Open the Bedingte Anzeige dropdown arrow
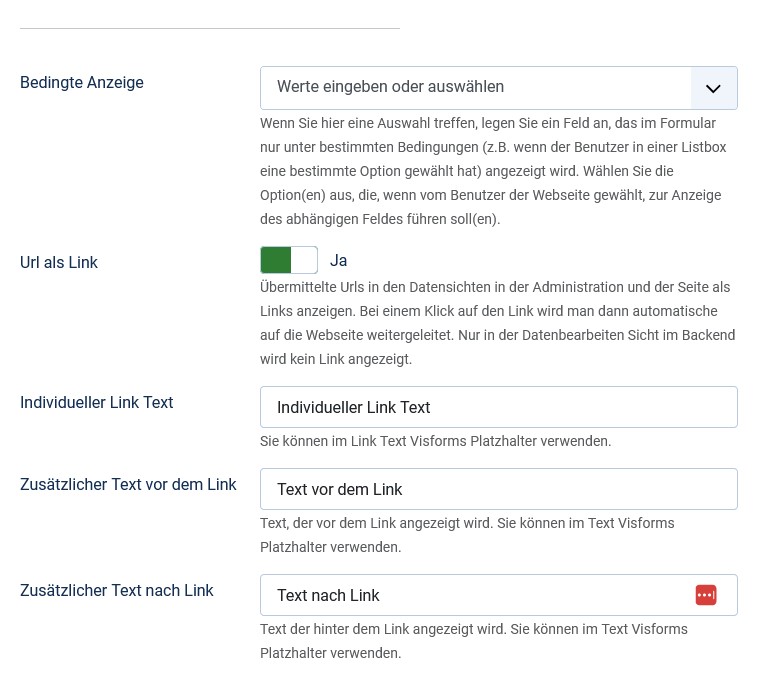 (713, 88)
